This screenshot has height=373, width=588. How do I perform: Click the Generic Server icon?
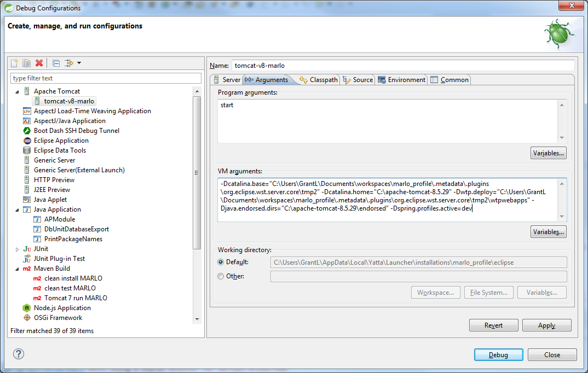click(27, 160)
